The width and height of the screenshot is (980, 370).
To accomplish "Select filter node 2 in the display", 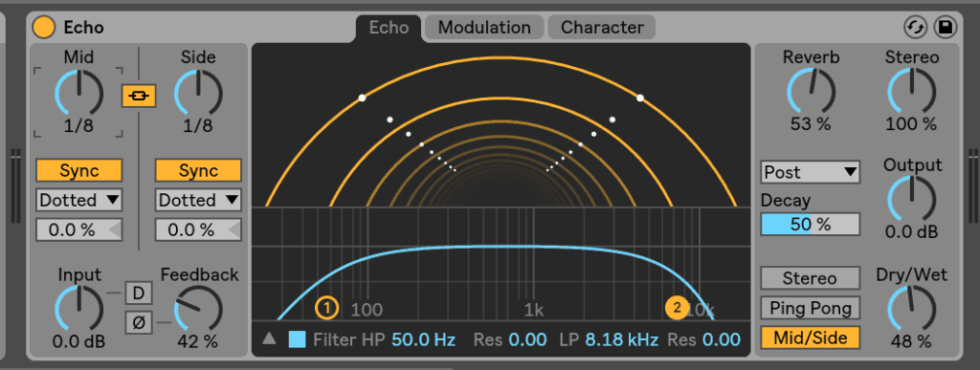I will [677, 307].
